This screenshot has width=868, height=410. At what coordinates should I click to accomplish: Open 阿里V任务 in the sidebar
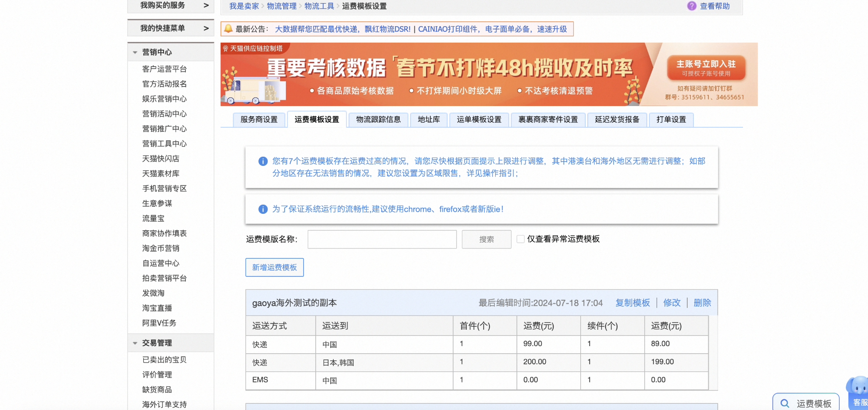tap(159, 323)
